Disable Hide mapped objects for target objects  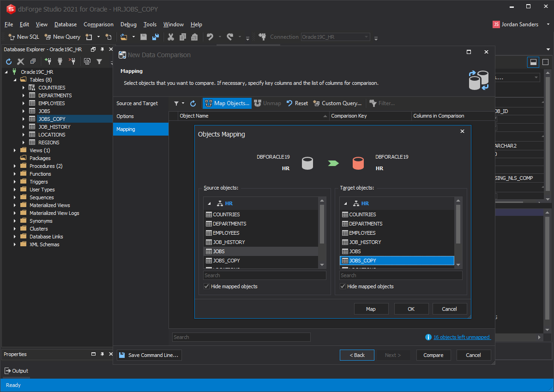(x=343, y=286)
